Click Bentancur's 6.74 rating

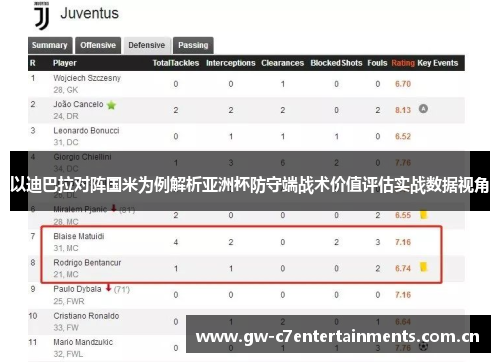[x=403, y=268]
